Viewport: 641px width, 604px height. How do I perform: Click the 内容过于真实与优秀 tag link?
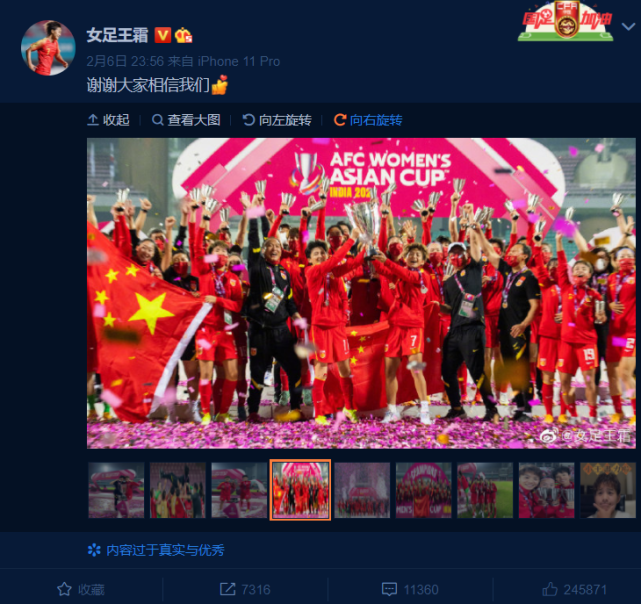tap(165, 550)
